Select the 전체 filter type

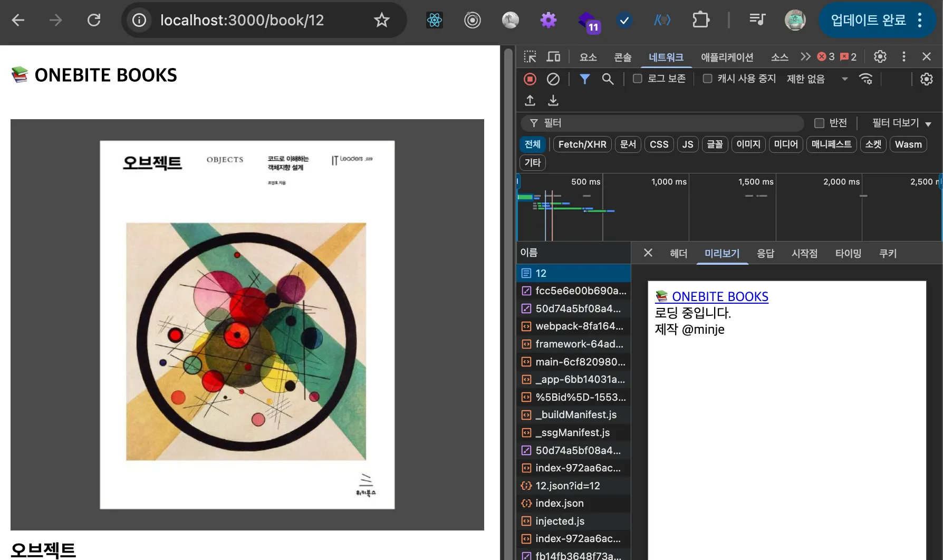[533, 144]
